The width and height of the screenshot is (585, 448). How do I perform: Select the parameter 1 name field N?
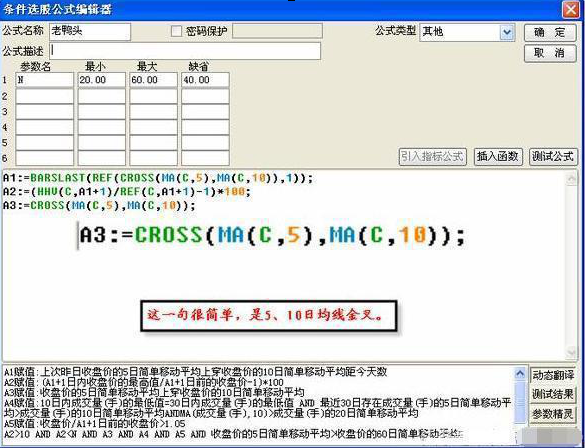[x=44, y=80]
